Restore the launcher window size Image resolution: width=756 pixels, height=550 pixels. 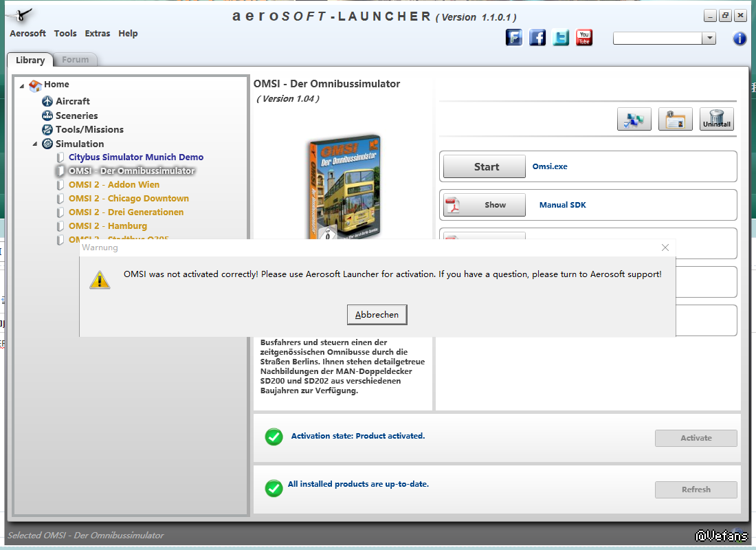[x=725, y=16]
